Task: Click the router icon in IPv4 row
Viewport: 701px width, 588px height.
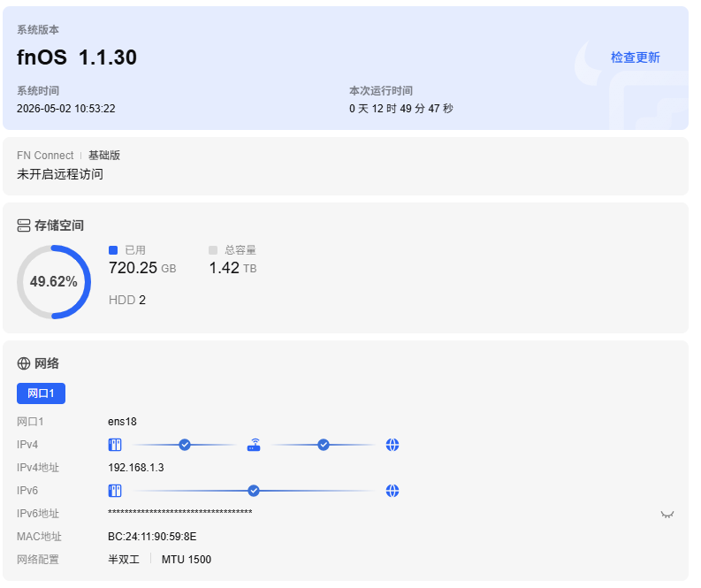Action: pyautogui.click(x=254, y=445)
